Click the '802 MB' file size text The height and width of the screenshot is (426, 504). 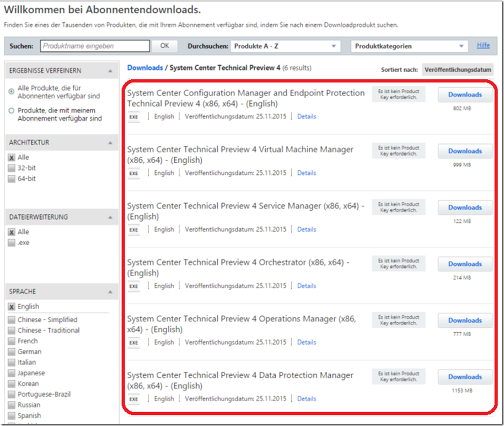(462, 108)
